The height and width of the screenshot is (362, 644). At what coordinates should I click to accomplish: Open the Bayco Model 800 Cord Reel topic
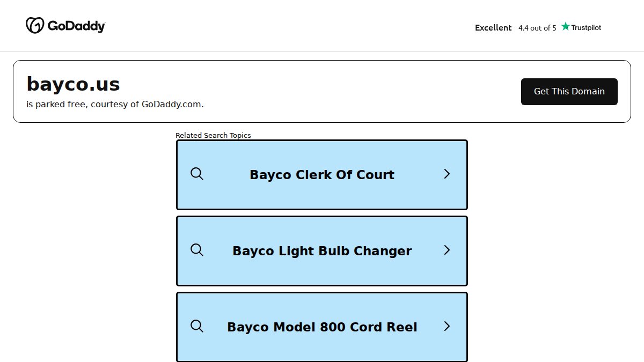pos(322,327)
